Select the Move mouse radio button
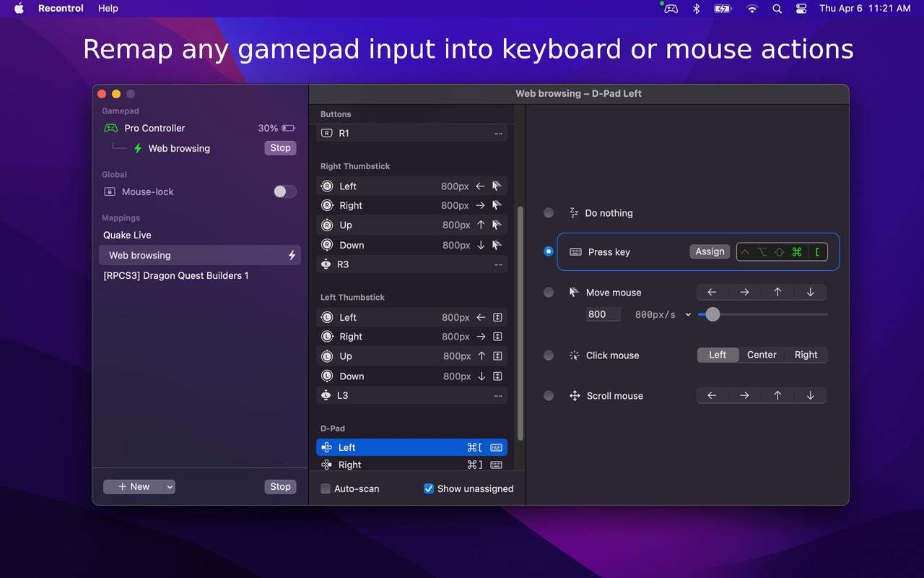The width and height of the screenshot is (924, 578). click(549, 292)
